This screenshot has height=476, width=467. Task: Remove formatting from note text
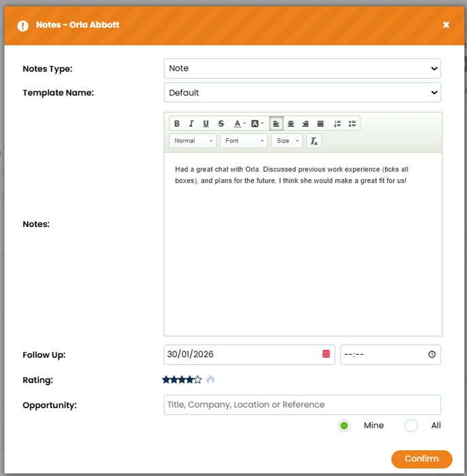tap(314, 141)
